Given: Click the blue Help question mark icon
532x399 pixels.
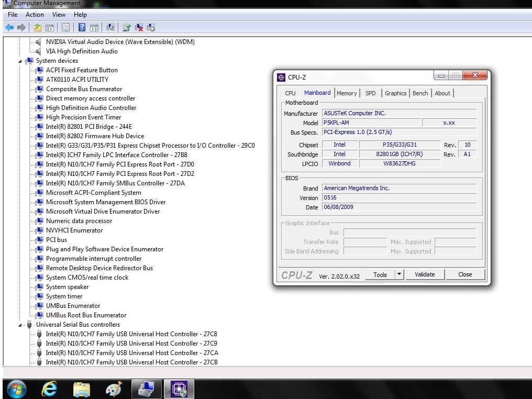Looking at the screenshot, I should pos(82,27).
